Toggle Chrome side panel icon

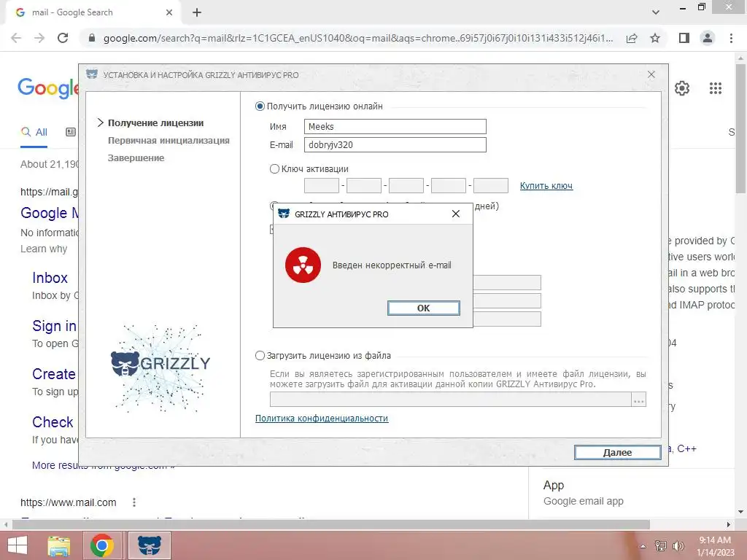[x=684, y=38]
